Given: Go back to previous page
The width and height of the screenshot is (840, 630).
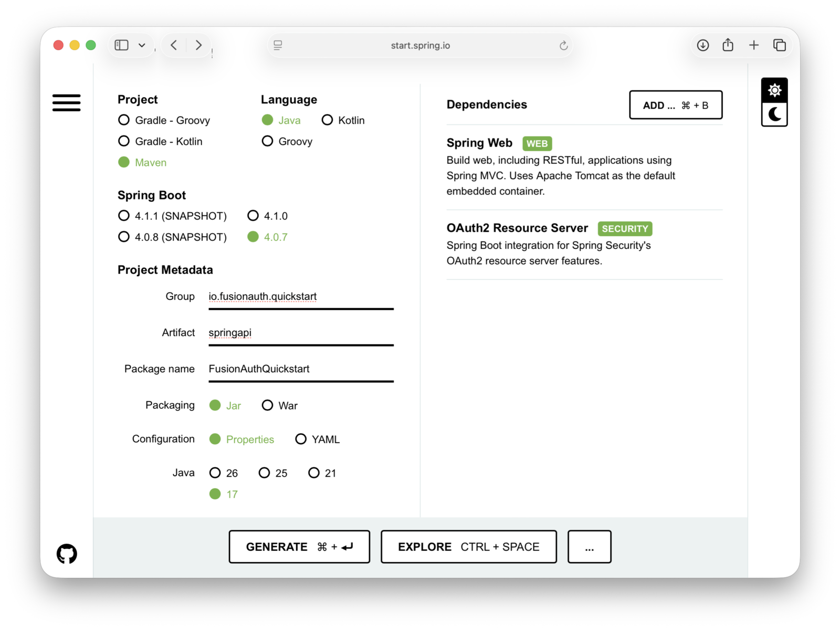Looking at the screenshot, I should (174, 45).
